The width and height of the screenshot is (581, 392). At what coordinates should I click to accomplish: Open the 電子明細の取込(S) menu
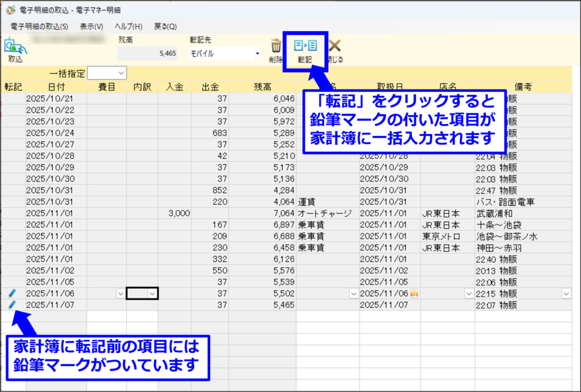pos(39,26)
